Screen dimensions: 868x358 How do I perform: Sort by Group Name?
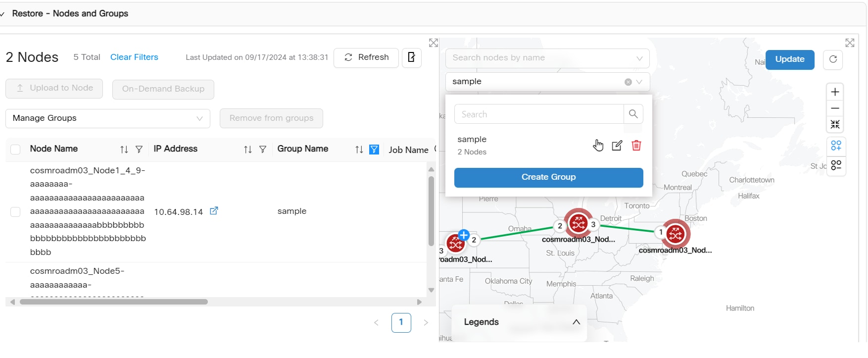tap(359, 150)
